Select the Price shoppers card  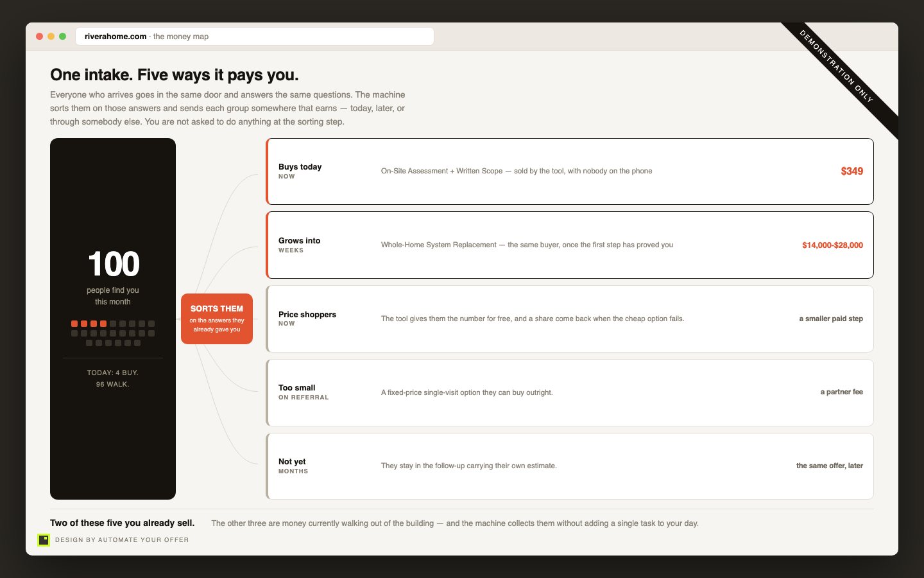click(x=570, y=319)
